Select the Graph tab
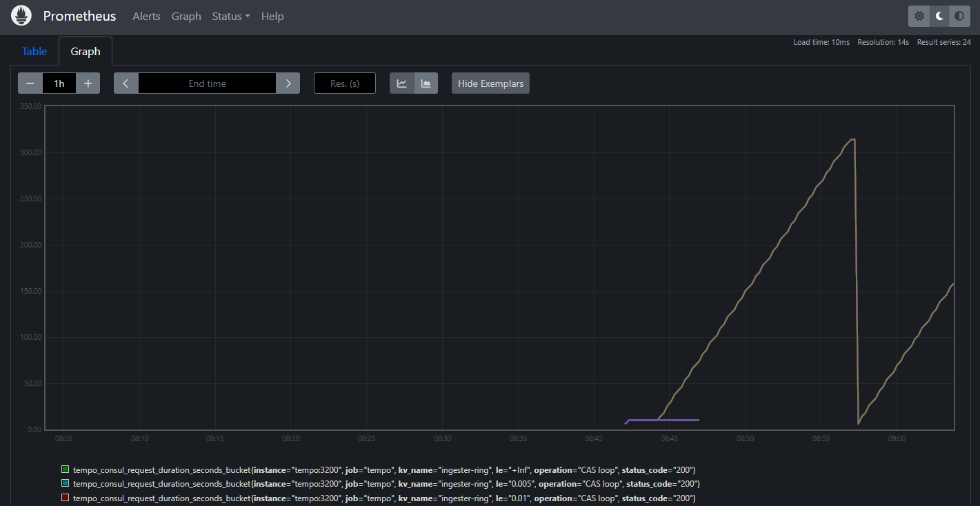The height and width of the screenshot is (506, 980). (x=86, y=52)
